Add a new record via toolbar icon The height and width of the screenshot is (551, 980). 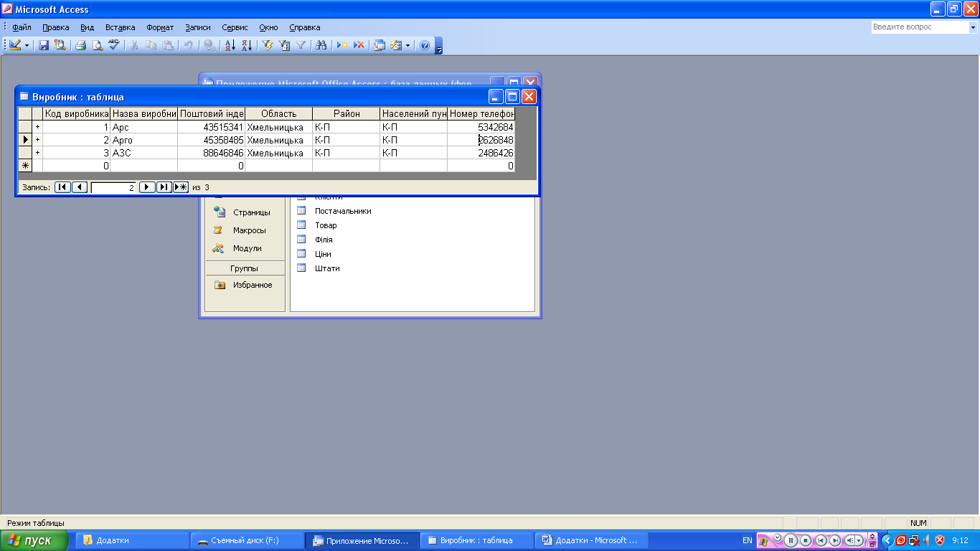coord(343,44)
